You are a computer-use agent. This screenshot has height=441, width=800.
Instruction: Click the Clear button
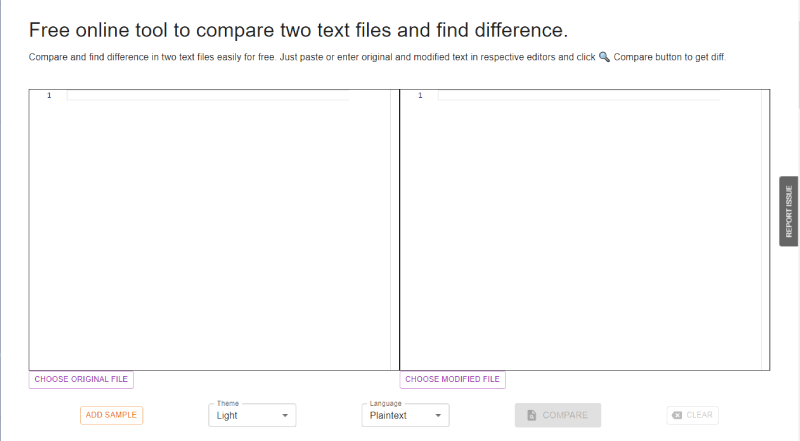[x=692, y=415]
